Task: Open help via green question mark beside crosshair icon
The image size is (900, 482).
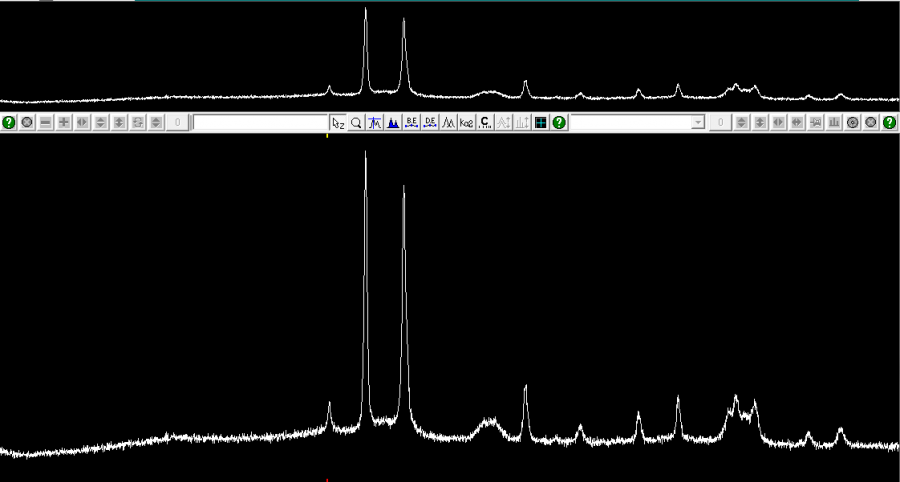Action: tap(559, 122)
